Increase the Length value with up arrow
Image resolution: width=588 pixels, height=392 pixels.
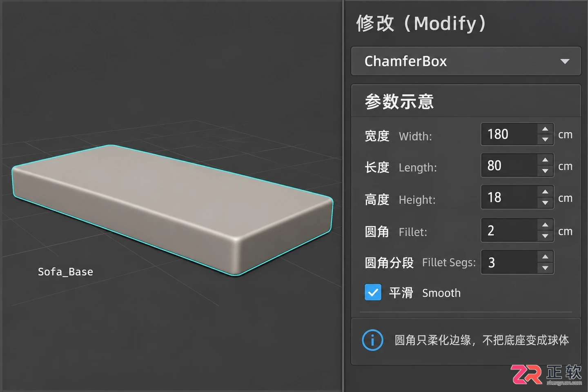545,160
